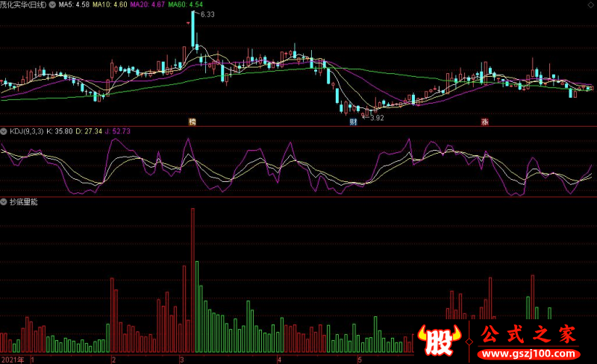Click the small red marker beside the 6.33 peak candle
The width and height of the screenshot is (597, 364).
[188, 23]
